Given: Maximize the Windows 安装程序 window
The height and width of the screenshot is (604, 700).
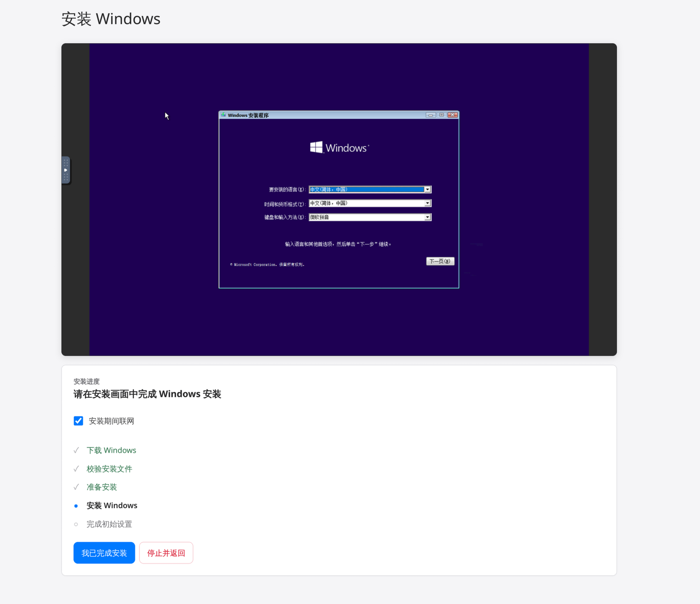Looking at the screenshot, I should click(x=441, y=115).
